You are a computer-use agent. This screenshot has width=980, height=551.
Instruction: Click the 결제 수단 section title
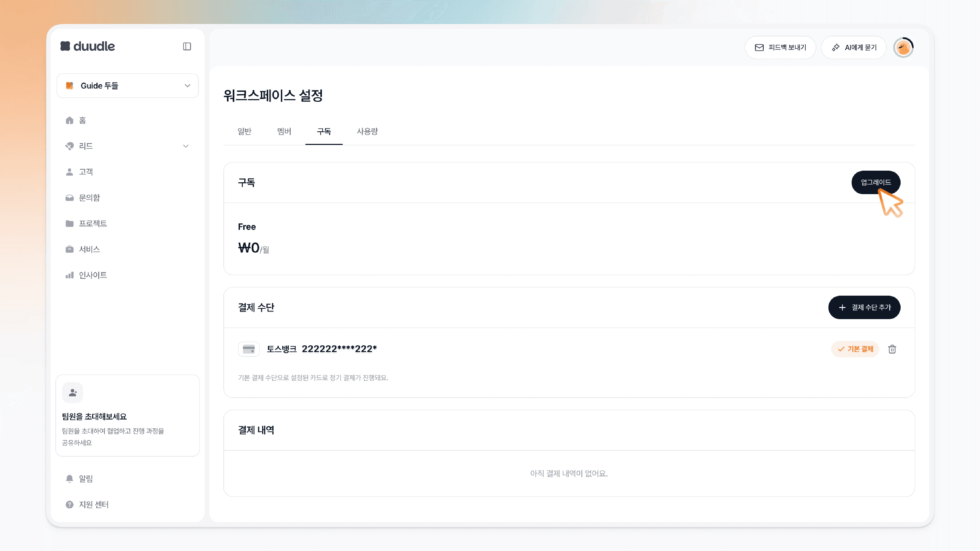256,307
